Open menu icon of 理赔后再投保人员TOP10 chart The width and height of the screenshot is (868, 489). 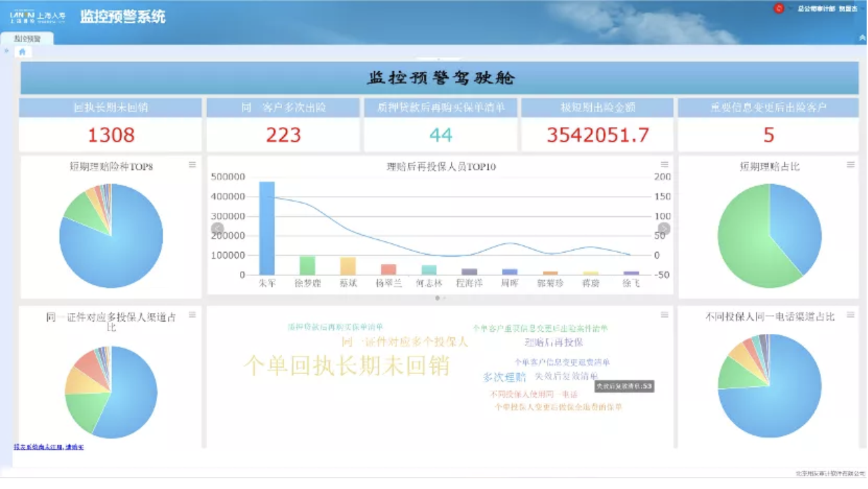664,165
